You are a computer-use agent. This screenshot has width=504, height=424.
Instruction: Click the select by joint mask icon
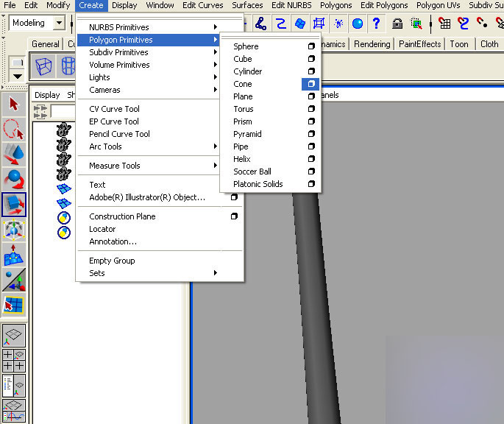[260, 24]
